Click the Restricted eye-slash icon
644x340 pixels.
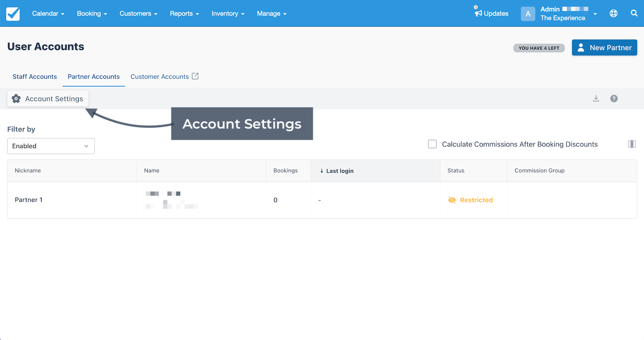click(x=452, y=200)
